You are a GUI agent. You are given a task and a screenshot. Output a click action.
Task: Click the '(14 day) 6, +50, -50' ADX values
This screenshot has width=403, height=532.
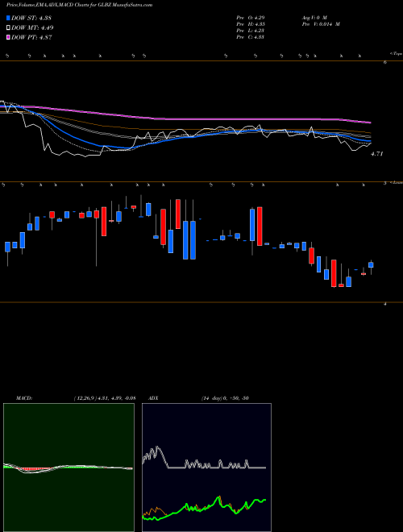click(x=225, y=398)
